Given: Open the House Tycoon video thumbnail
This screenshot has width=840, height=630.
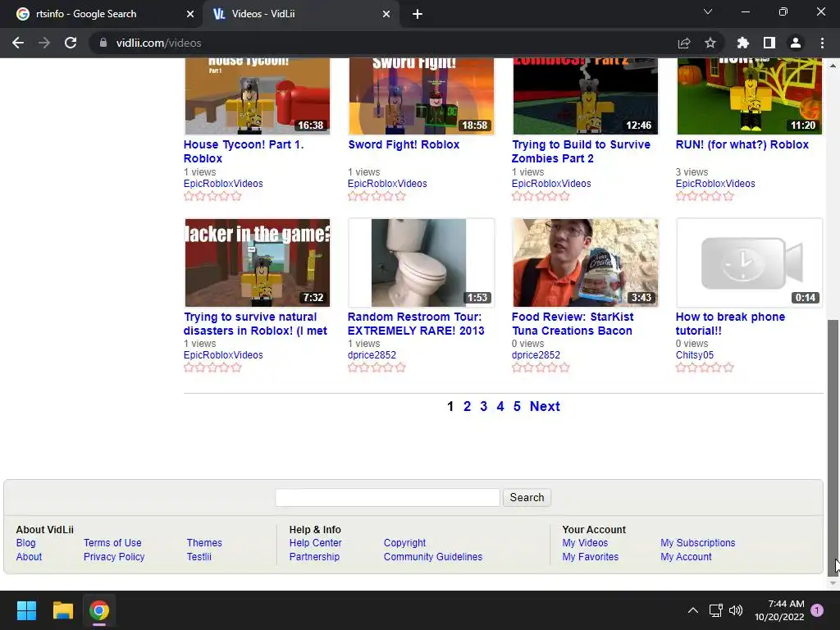Looking at the screenshot, I should point(257,96).
